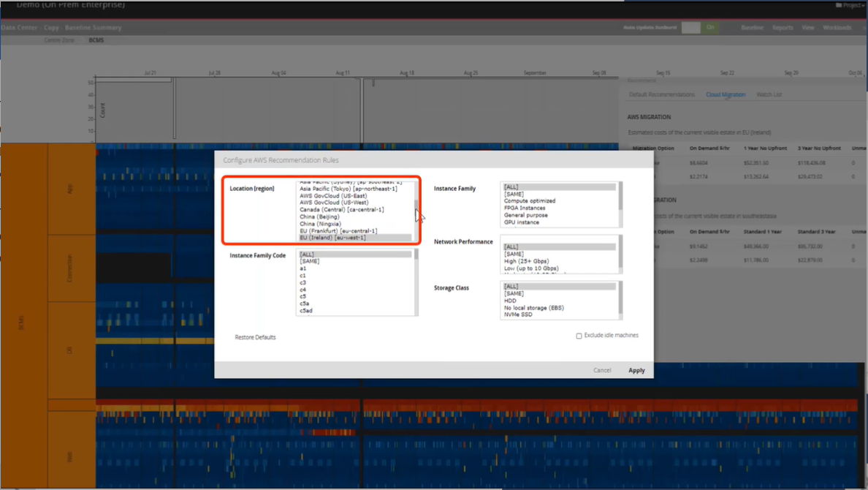
Task: Select [SAME] in the Storage Class list
Action: click(514, 294)
